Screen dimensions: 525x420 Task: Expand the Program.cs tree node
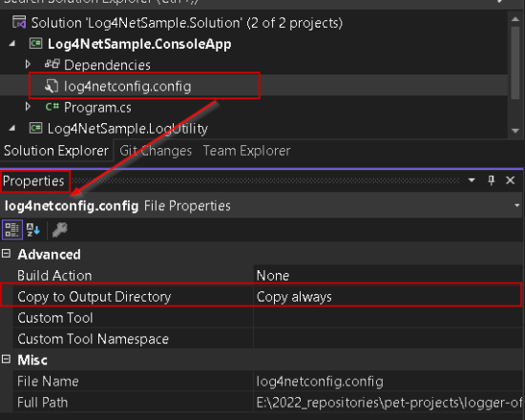pyautogui.click(x=28, y=107)
